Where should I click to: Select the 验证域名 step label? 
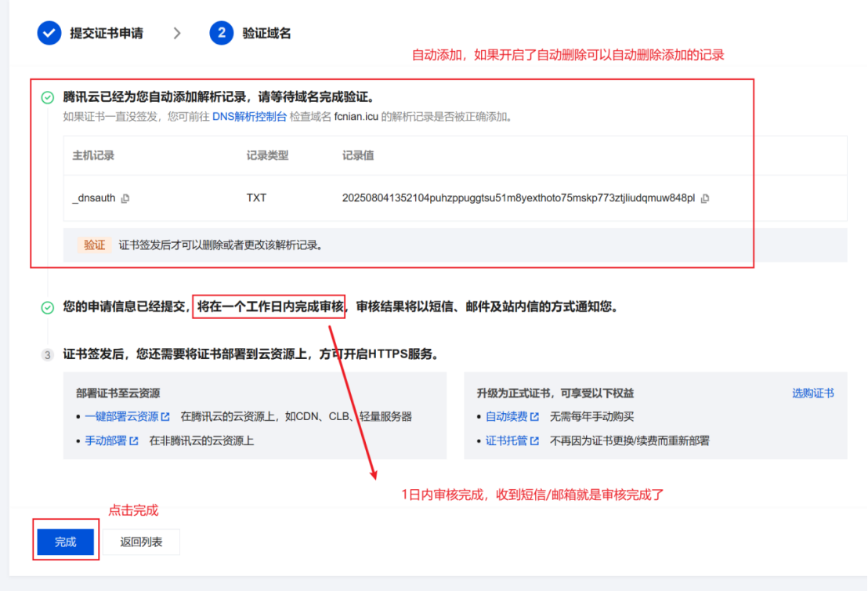[267, 33]
